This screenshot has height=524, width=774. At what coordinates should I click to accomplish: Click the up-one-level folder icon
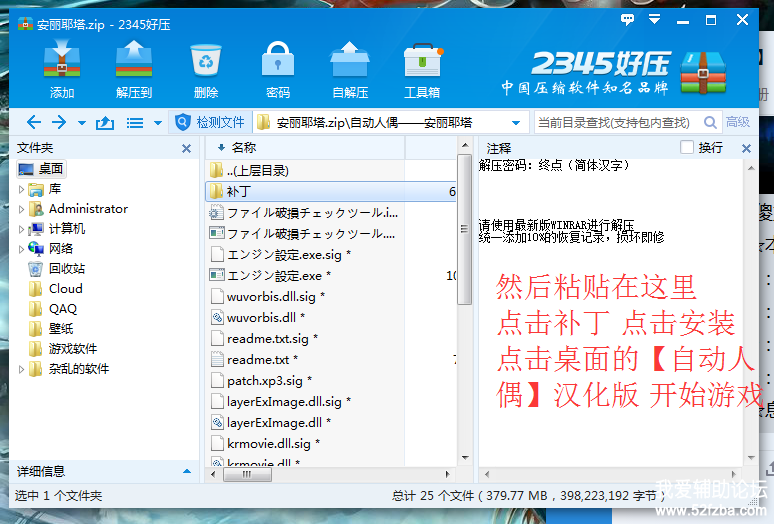pos(105,122)
